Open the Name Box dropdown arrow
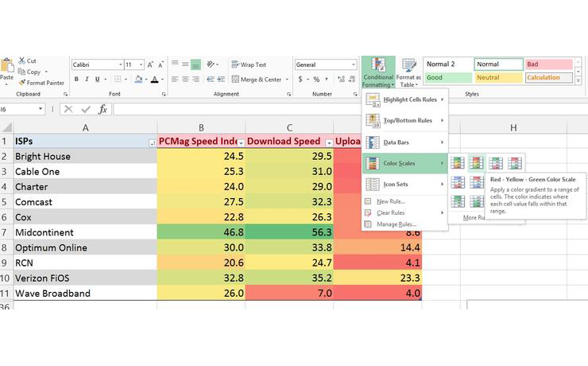Screen dimensions: 588x366 pos(40,109)
